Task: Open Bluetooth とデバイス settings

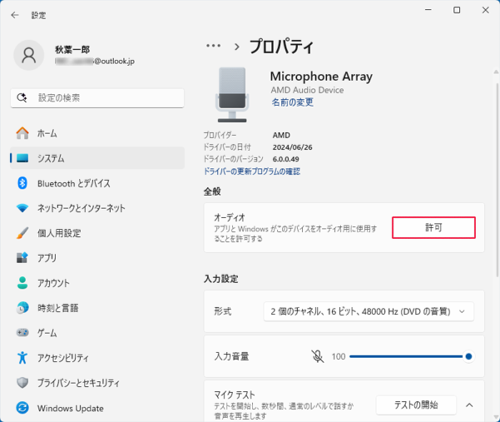Action: click(97, 183)
